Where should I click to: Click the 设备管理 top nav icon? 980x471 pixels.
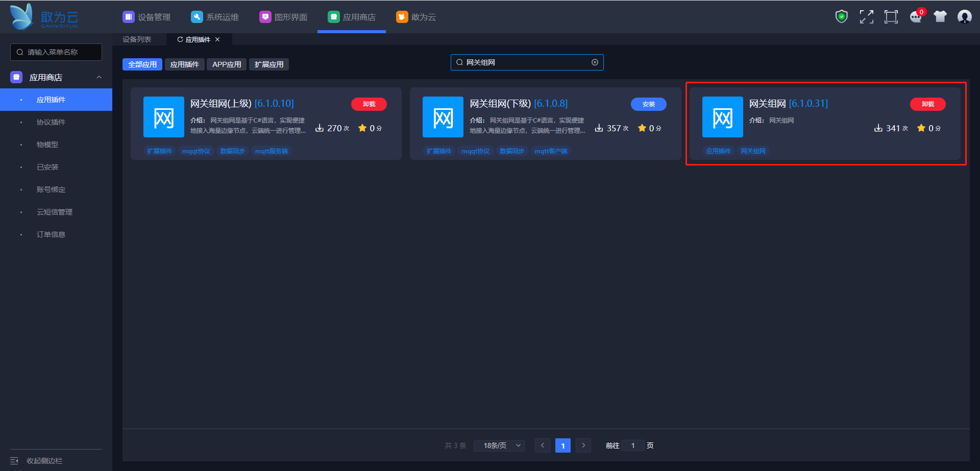pos(128,17)
